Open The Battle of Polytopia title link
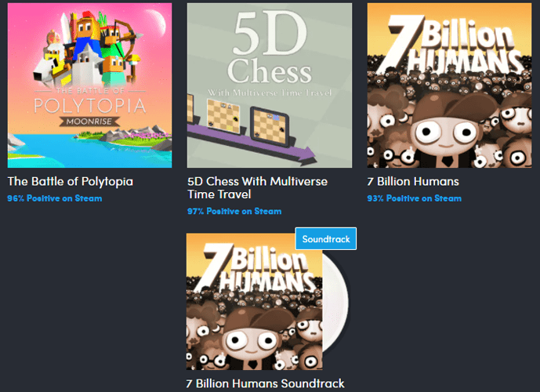 71,181
